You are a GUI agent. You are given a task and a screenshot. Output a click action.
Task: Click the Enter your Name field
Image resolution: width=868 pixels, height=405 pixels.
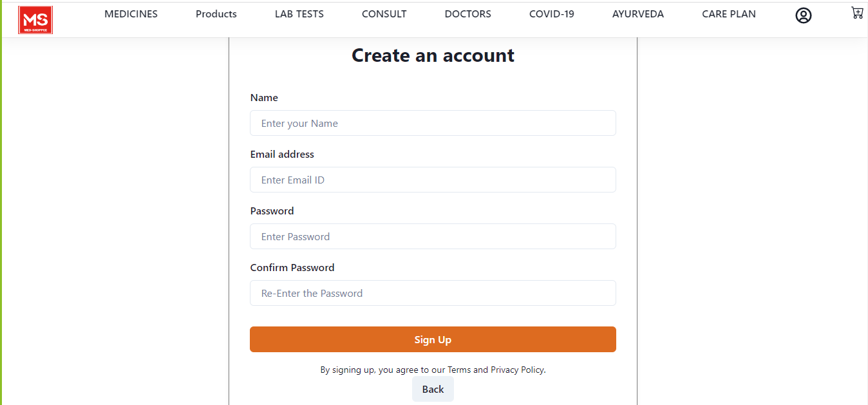433,123
